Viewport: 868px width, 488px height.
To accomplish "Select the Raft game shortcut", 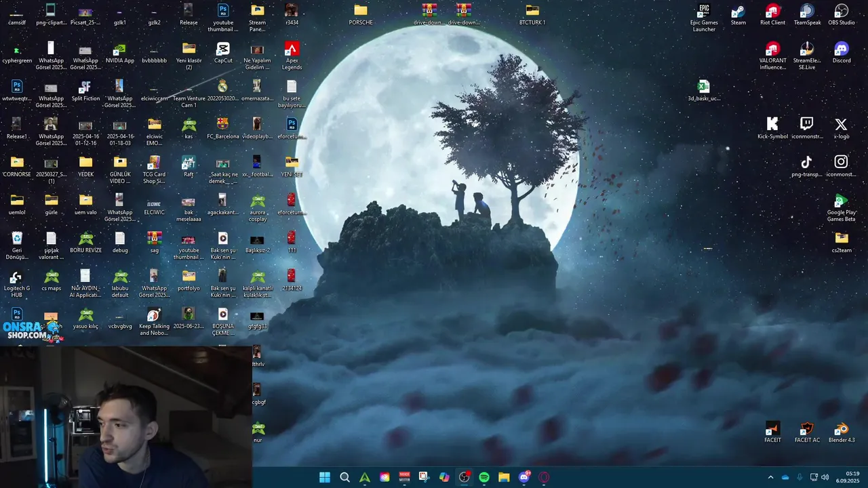I will click(x=189, y=167).
